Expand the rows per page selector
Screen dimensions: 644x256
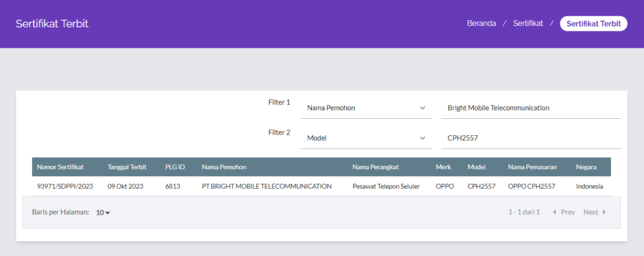point(103,213)
